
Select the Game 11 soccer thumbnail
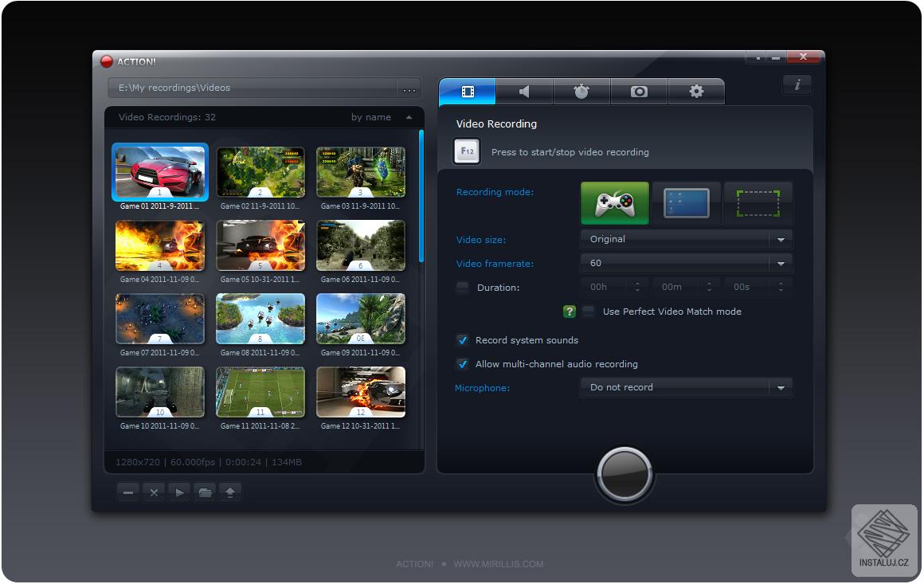coord(260,392)
